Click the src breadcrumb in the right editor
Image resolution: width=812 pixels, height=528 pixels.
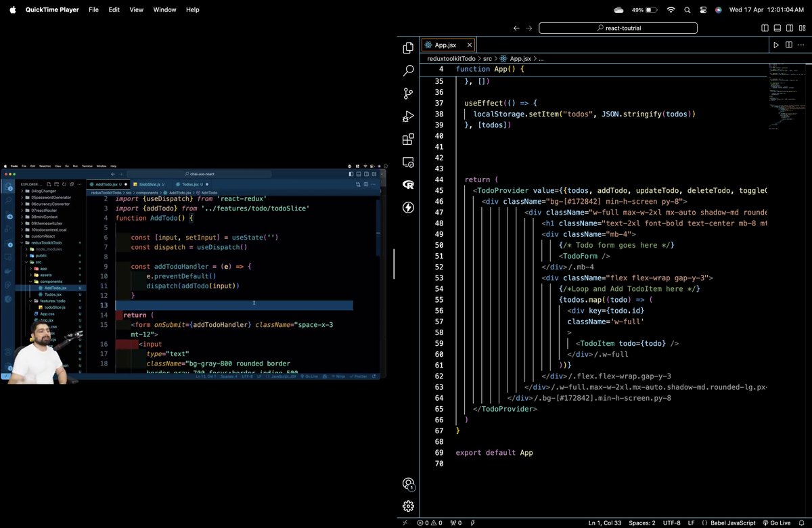[487, 59]
